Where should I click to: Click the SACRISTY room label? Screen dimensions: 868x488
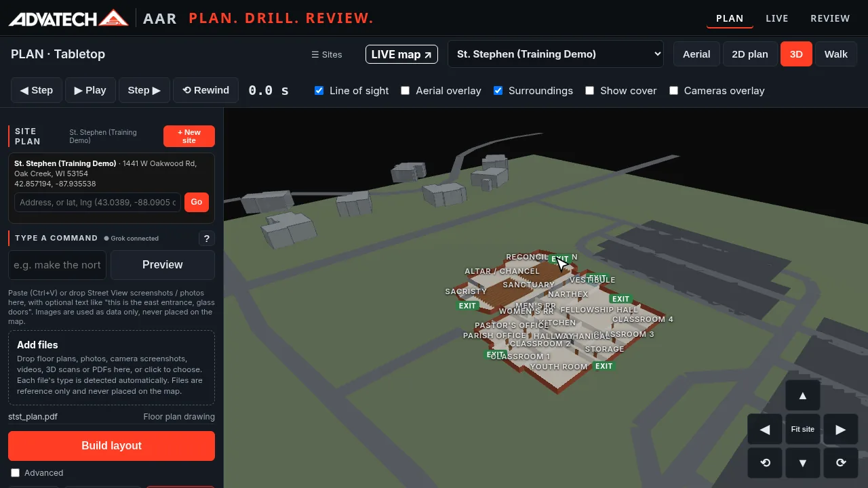coord(466,291)
